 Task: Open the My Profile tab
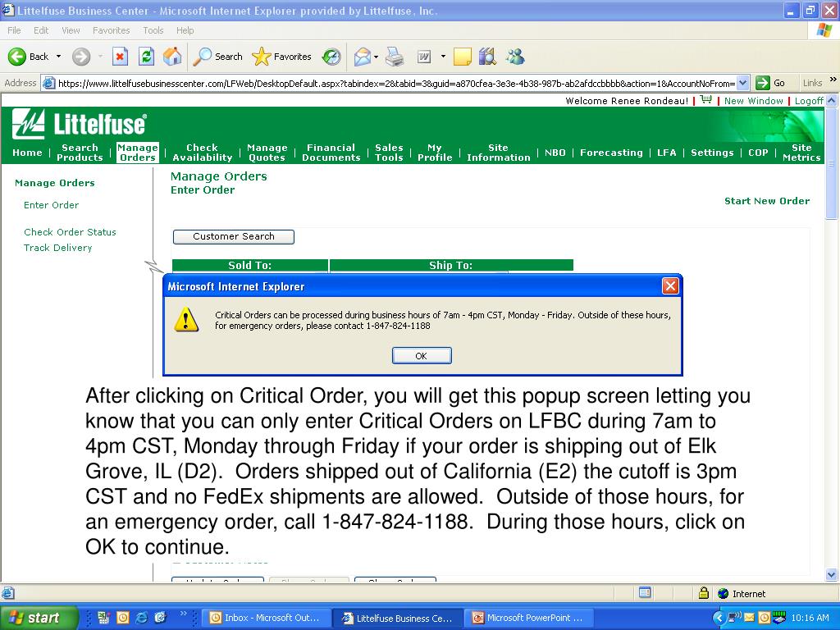(x=435, y=153)
